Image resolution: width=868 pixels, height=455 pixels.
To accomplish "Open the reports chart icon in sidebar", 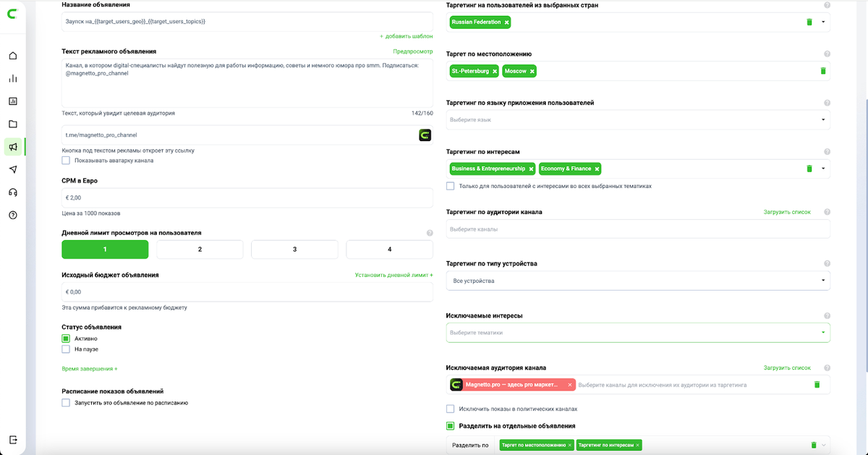I will pyautogui.click(x=13, y=101).
